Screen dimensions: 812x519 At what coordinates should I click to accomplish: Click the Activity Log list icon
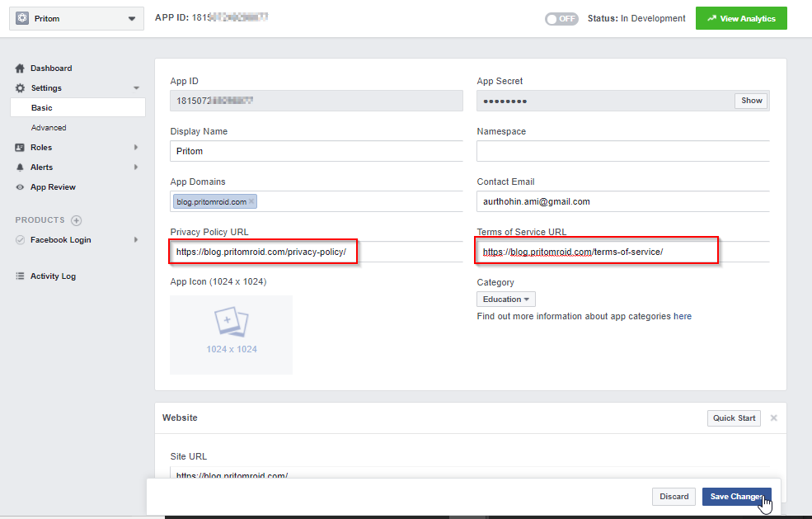click(20, 276)
